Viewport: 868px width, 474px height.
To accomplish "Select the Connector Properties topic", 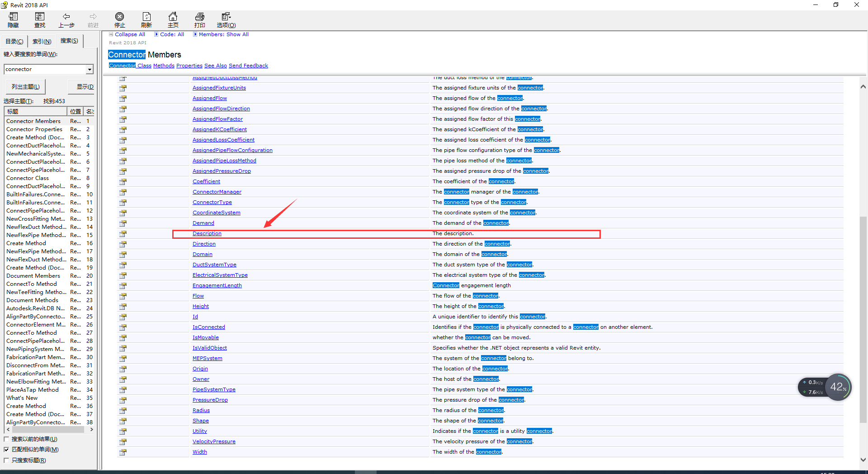I will pos(34,129).
